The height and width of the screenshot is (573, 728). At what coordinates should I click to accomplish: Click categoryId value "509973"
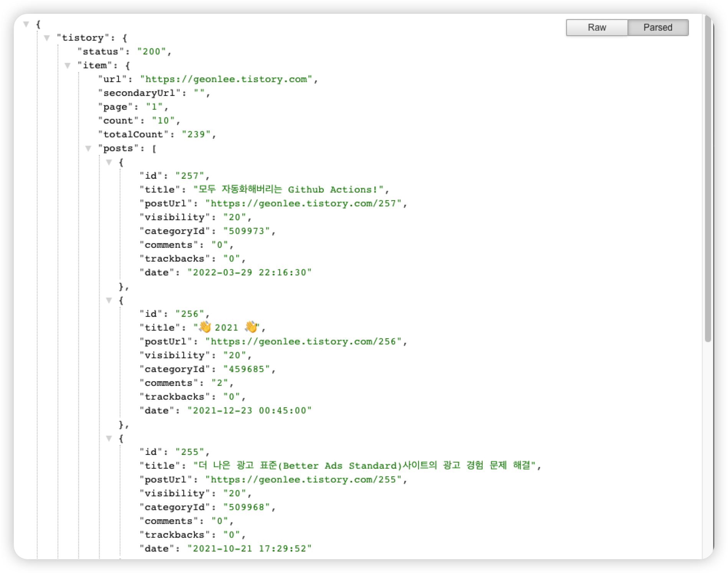(x=247, y=231)
